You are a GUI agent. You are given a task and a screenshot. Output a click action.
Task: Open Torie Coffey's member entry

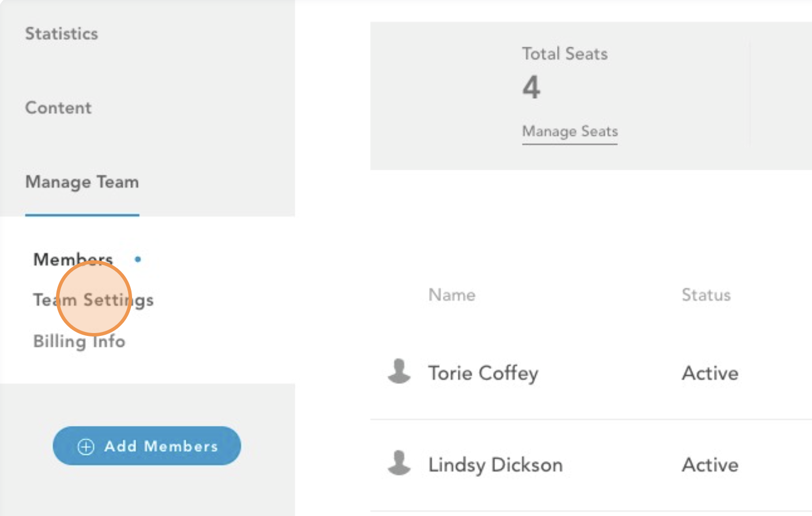tap(483, 373)
